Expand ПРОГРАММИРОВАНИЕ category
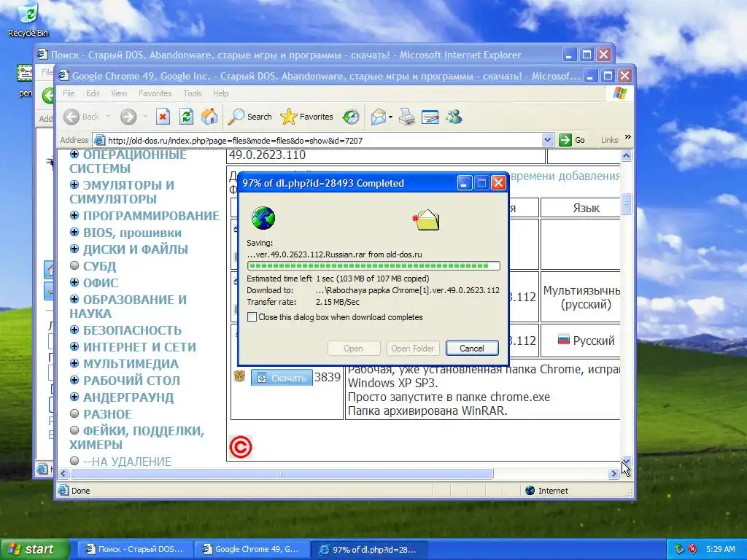 click(74, 215)
